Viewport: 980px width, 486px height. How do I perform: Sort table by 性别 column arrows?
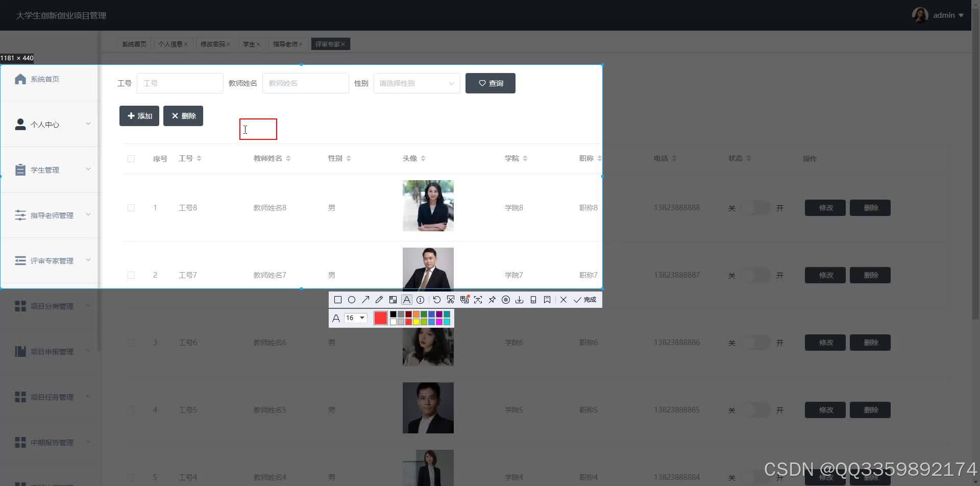349,158
